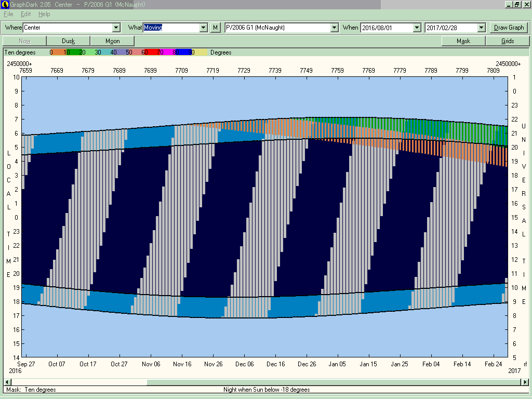Expand the Where location dropdown

116,28
